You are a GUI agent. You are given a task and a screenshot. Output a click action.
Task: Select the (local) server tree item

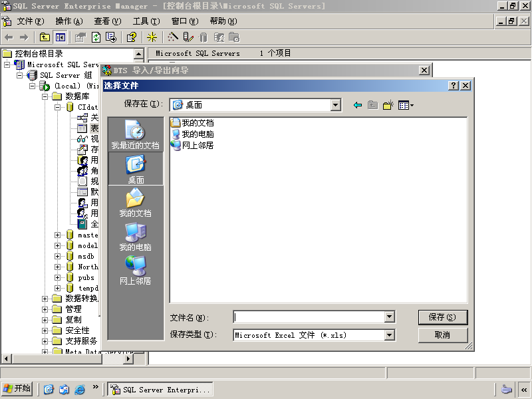pyautogui.click(x=68, y=86)
